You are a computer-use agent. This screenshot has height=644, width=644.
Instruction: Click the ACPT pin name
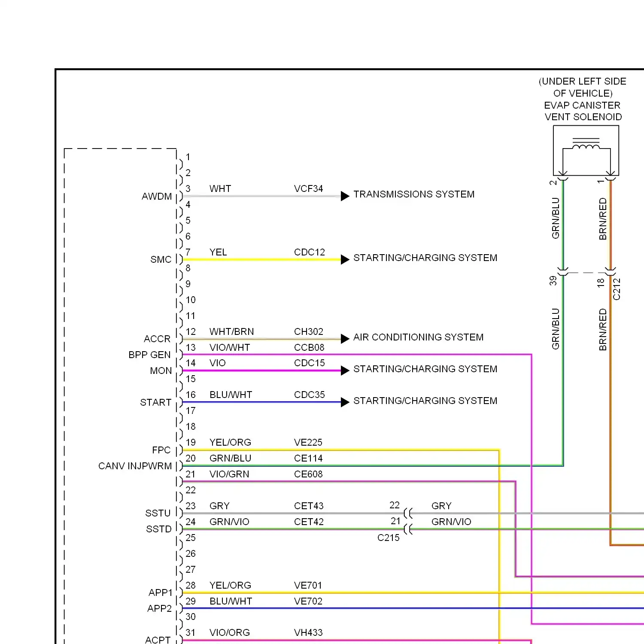[x=158, y=640]
